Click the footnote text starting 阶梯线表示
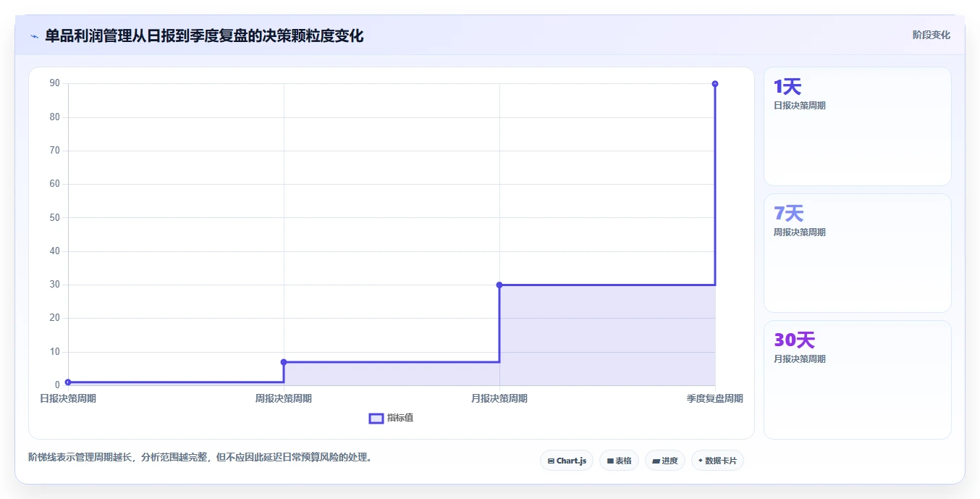This screenshot has height=499, width=980. tap(200, 458)
